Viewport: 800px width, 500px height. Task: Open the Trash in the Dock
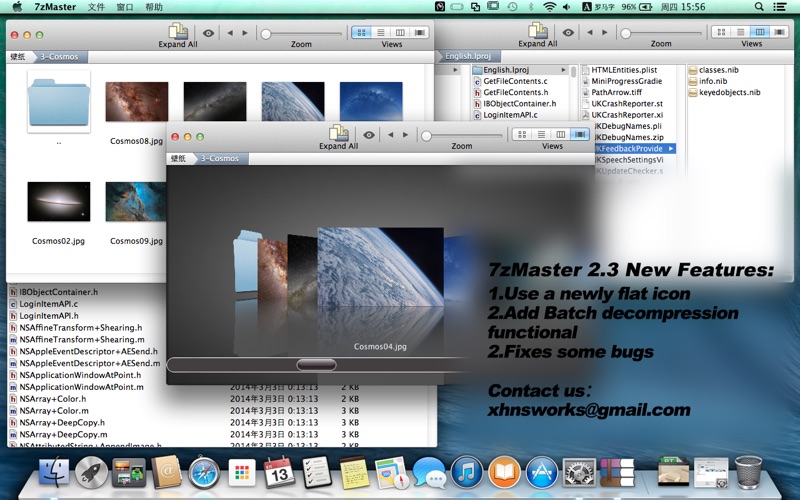click(x=748, y=472)
